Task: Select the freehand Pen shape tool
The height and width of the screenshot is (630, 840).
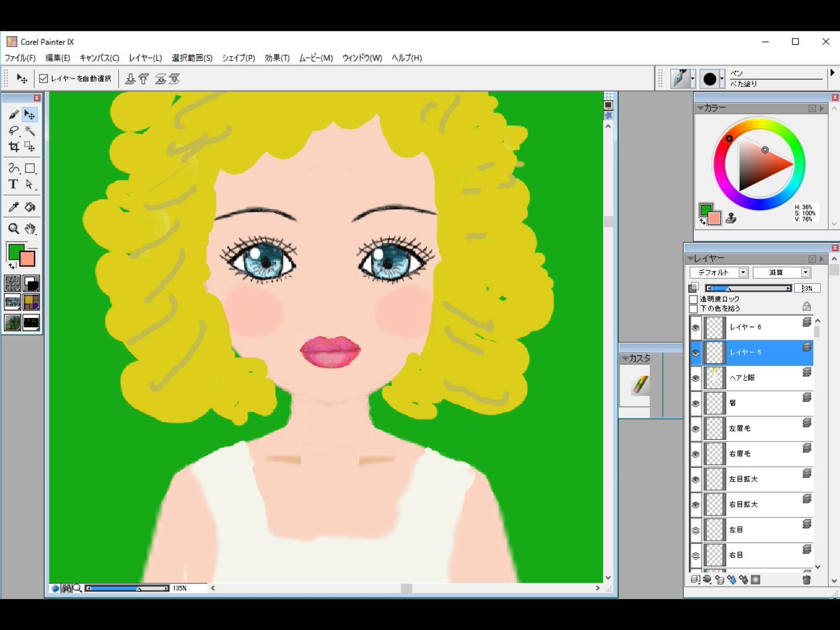Action: pos(13,169)
